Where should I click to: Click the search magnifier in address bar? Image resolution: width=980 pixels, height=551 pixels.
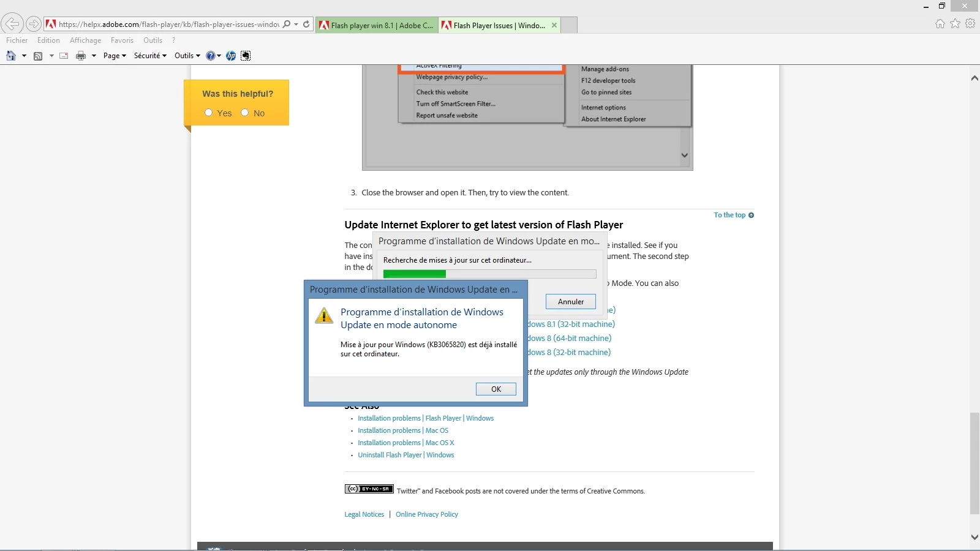[287, 24]
